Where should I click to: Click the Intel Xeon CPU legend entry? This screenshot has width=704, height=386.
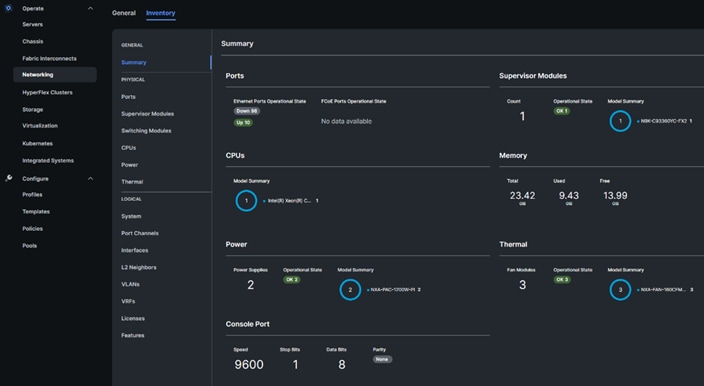pyautogui.click(x=290, y=201)
